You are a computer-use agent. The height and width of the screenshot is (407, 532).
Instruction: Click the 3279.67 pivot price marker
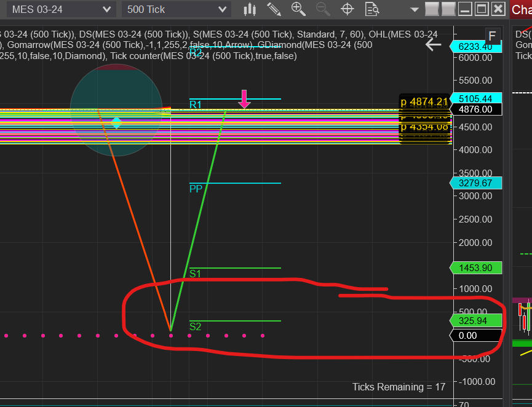[x=475, y=183]
